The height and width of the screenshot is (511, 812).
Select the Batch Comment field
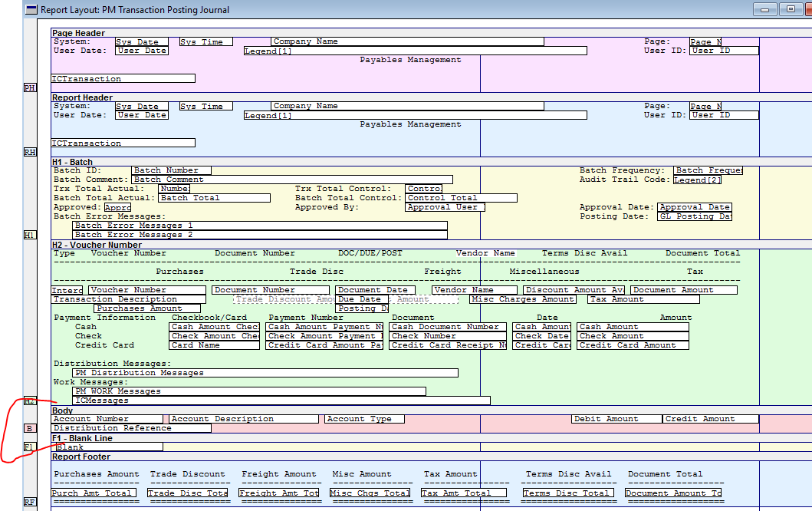[292, 180]
